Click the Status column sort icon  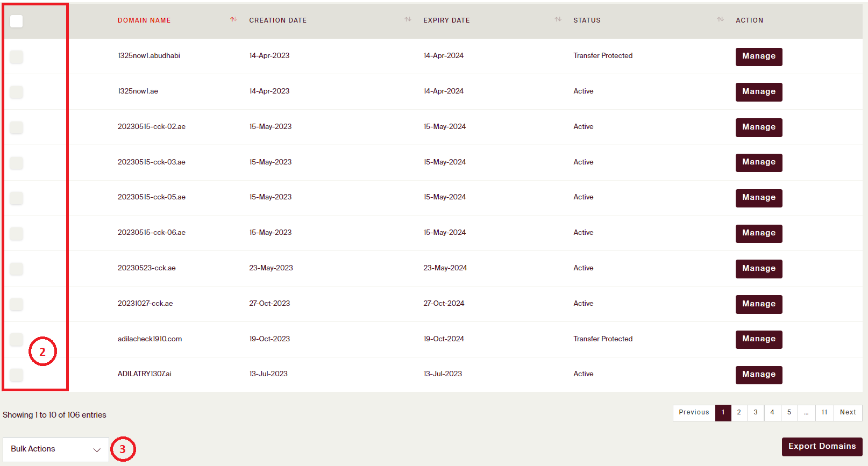tap(720, 20)
